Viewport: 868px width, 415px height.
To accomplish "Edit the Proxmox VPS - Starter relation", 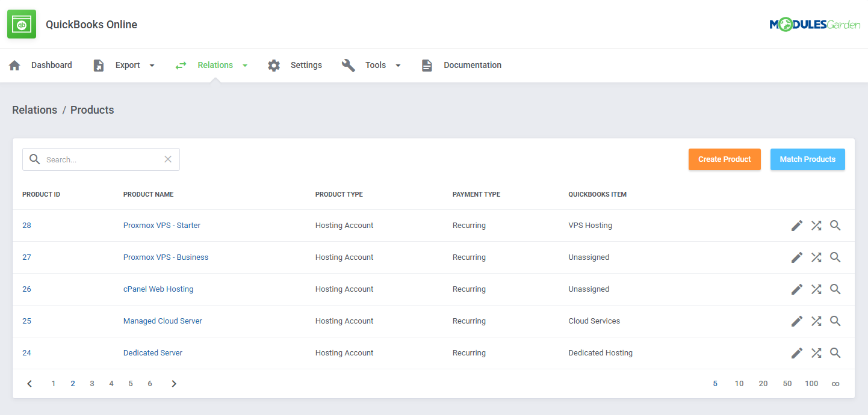I will tap(797, 226).
